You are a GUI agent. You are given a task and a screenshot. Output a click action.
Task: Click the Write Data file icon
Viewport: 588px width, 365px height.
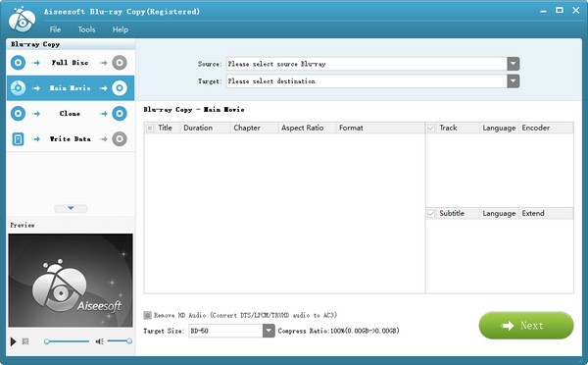coord(18,139)
